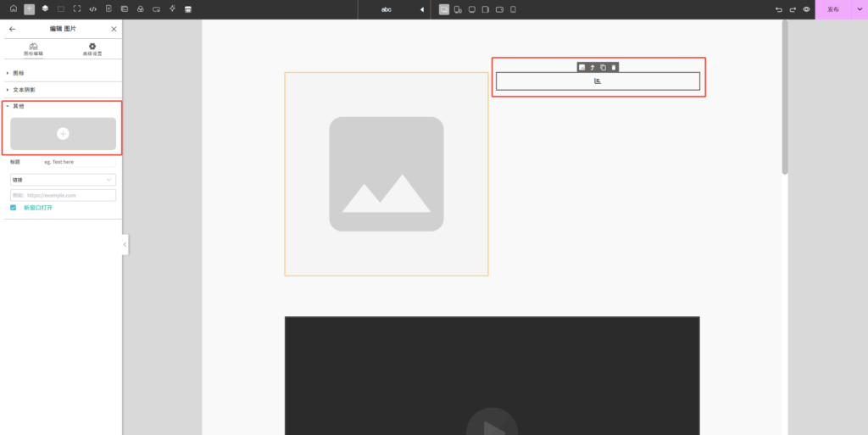The image size is (868, 435).
Task: Click the undo arrow icon
Action: point(779,9)
